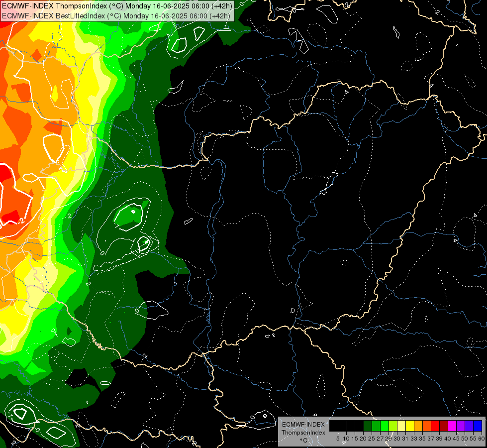Click legend tick label "40"

[x=448, y=439]
